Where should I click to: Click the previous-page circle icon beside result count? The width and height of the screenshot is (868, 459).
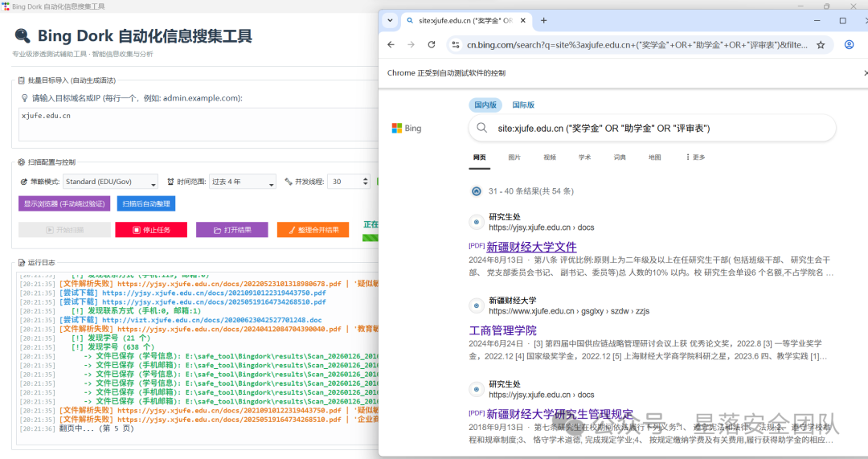[476, 191]
